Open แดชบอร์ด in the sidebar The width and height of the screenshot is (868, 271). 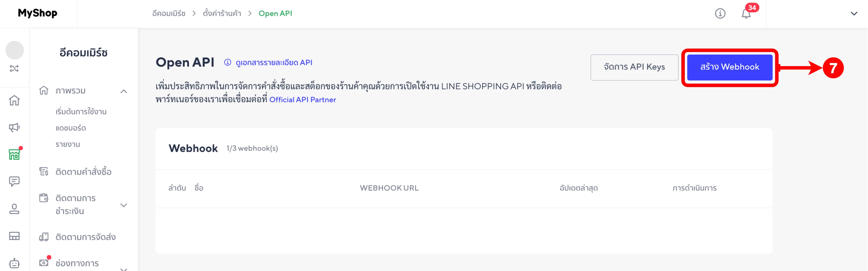(x=71, y=128)
